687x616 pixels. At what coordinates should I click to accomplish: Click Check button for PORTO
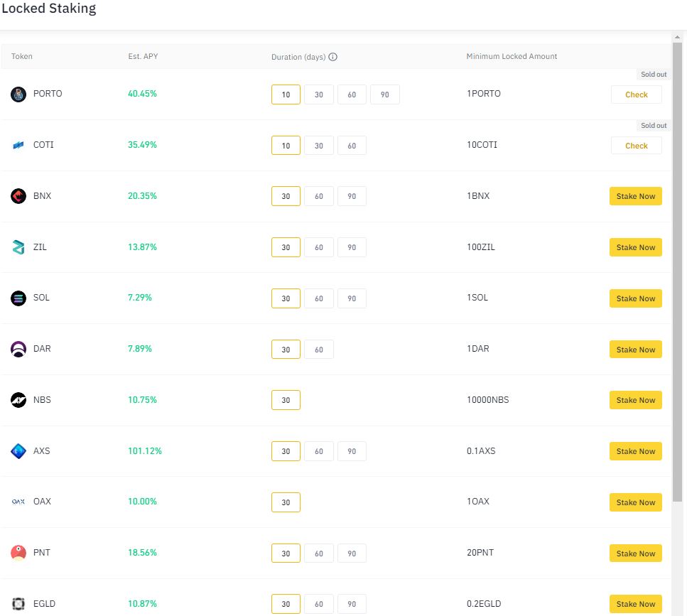point(636,94)
